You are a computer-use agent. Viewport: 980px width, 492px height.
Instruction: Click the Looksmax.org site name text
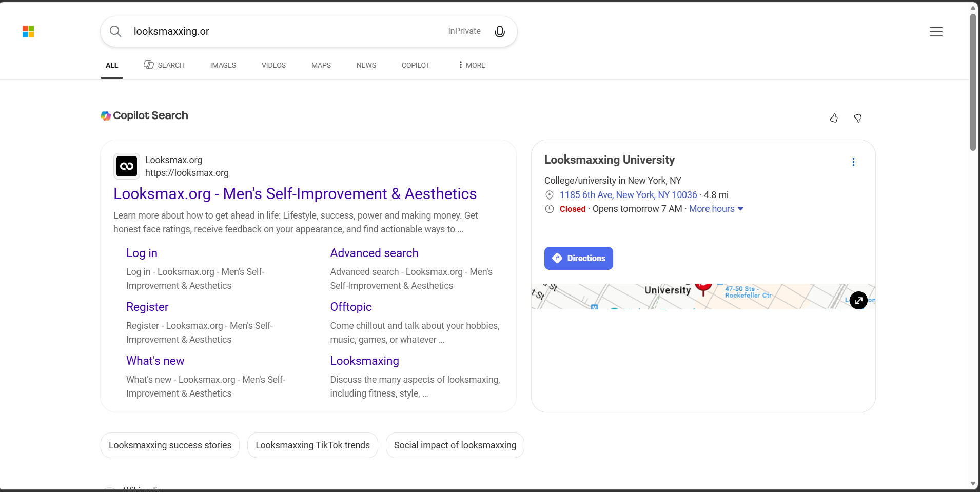pyautogui.click(x=173, y=160)
